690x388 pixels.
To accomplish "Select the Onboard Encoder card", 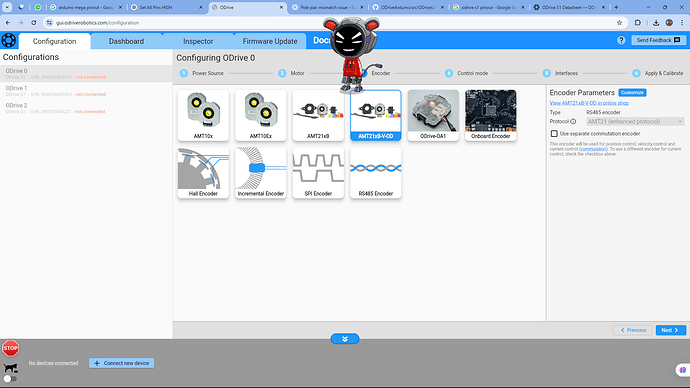I will 491,115.
